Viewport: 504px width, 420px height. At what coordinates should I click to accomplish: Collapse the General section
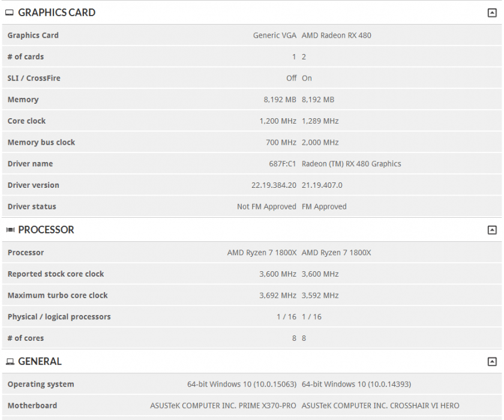click(493, 361)
